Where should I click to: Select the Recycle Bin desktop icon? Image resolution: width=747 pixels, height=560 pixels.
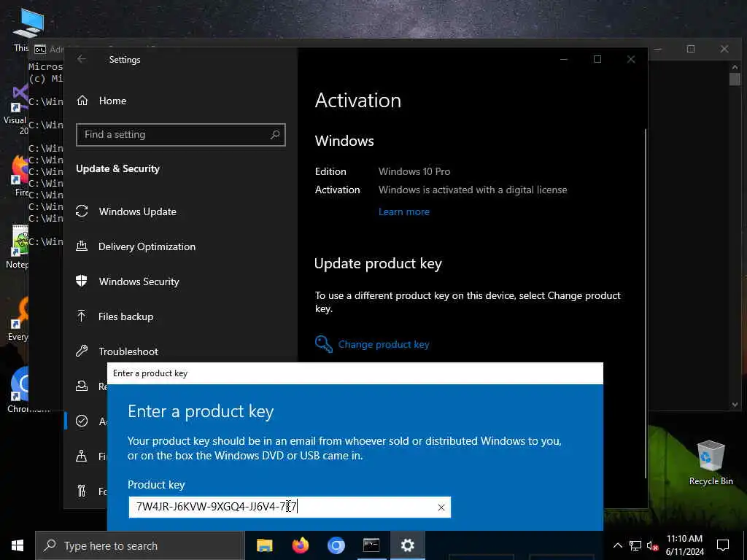(x=711, y=463)
